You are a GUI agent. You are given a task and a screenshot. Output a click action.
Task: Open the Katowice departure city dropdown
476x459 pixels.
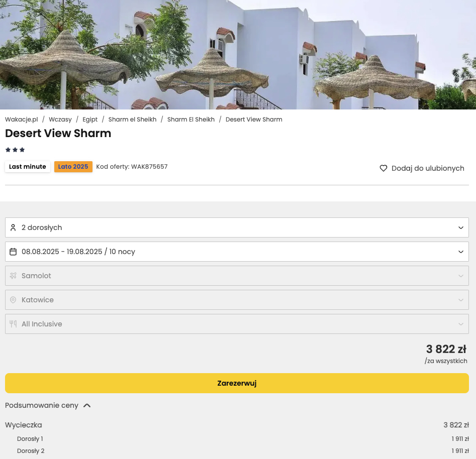(x=237, y=300)
